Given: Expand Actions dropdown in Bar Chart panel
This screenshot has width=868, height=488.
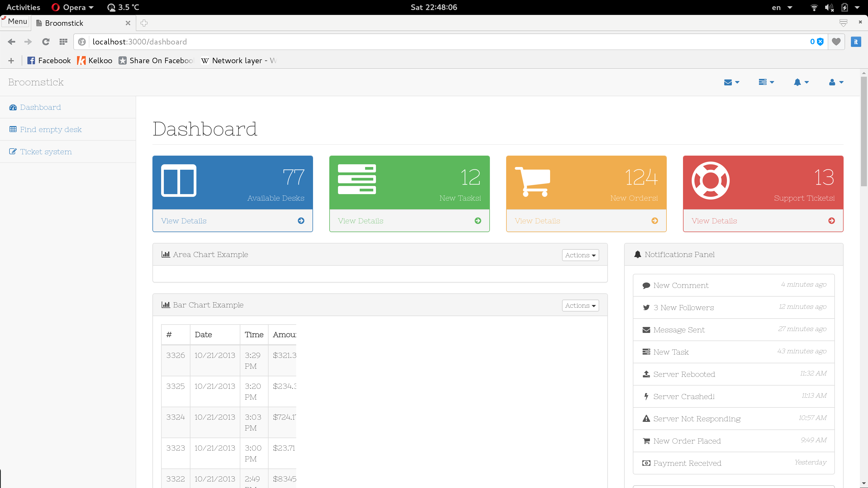Looking at the screenshot, I should 580,306.
